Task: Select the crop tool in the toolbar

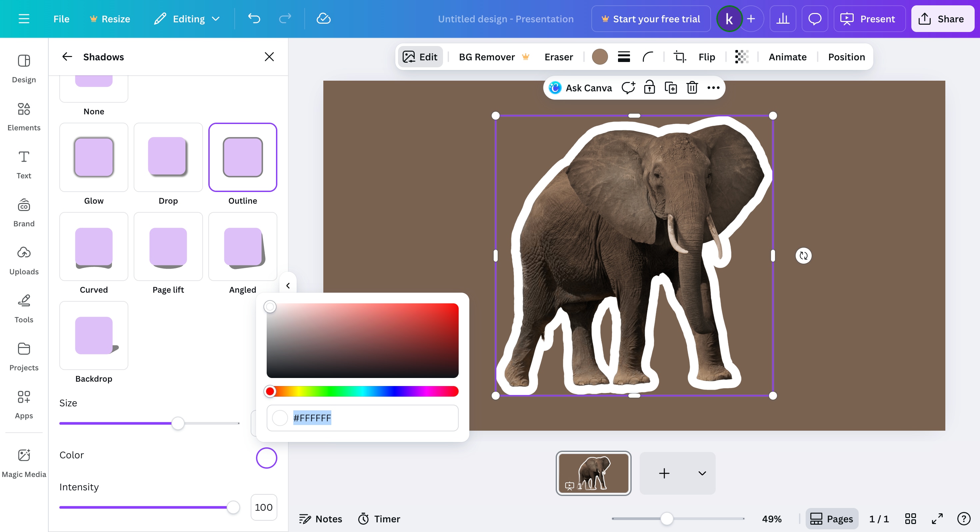Action: point(680,57)
